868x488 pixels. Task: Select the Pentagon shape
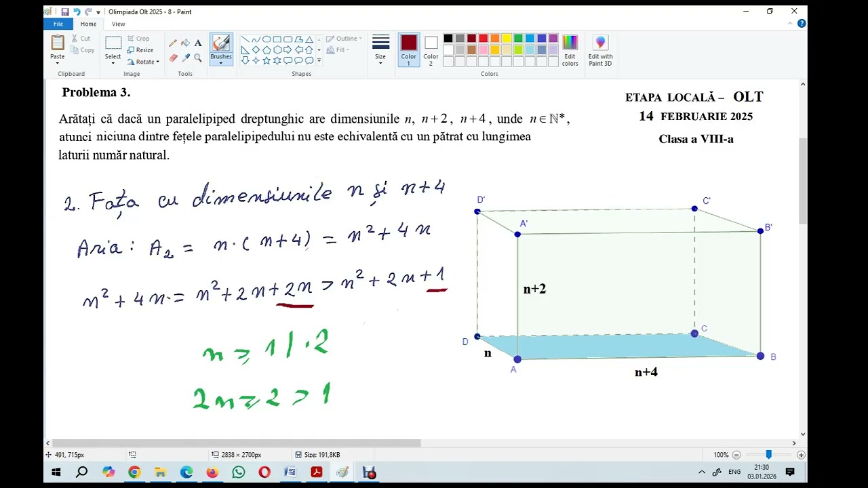tap(267, 50)
